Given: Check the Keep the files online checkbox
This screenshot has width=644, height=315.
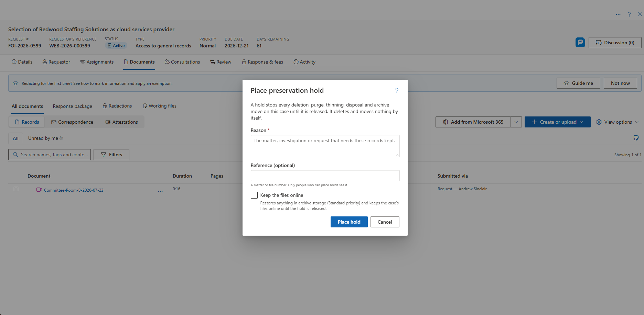Looking at the screenshot, I should [x=254, y=195].
